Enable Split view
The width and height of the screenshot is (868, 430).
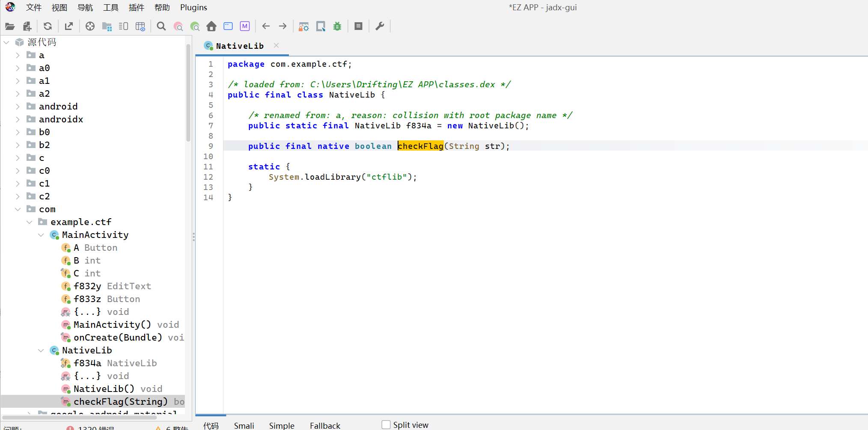386,424
